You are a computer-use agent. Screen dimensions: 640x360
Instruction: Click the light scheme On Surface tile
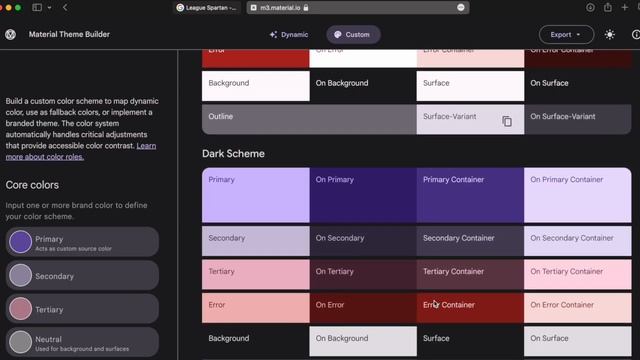(x=578, y=86)
